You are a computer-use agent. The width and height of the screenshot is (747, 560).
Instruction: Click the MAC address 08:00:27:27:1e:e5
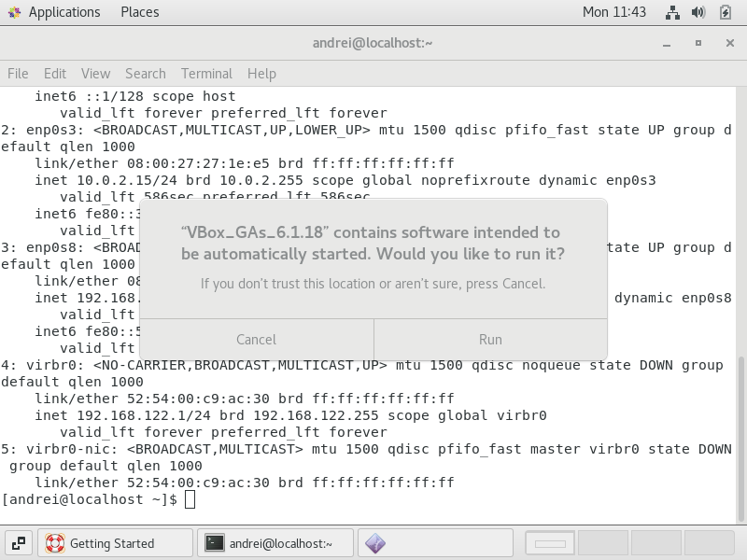point(198,164)
